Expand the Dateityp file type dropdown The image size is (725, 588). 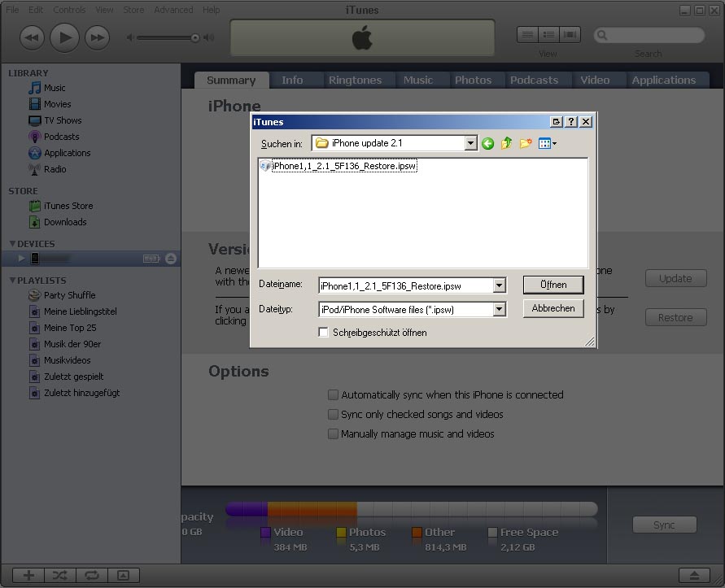pyautogui.click(x=500, y=309)
